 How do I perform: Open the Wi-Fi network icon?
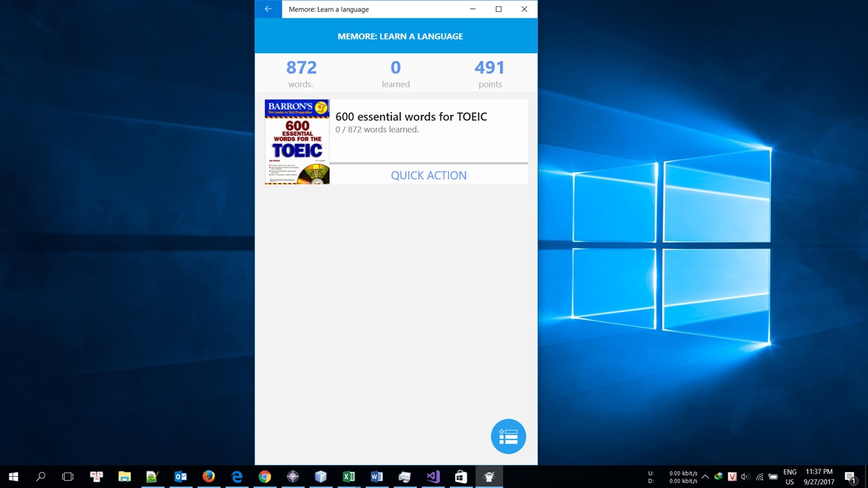759,477
